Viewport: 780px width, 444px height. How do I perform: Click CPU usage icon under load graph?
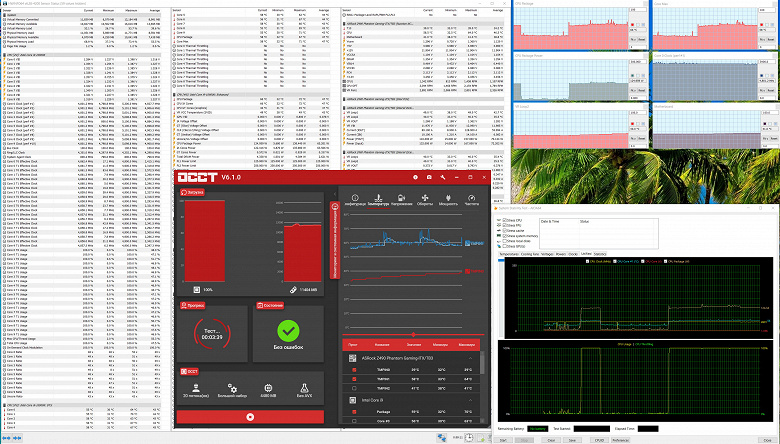196,289
